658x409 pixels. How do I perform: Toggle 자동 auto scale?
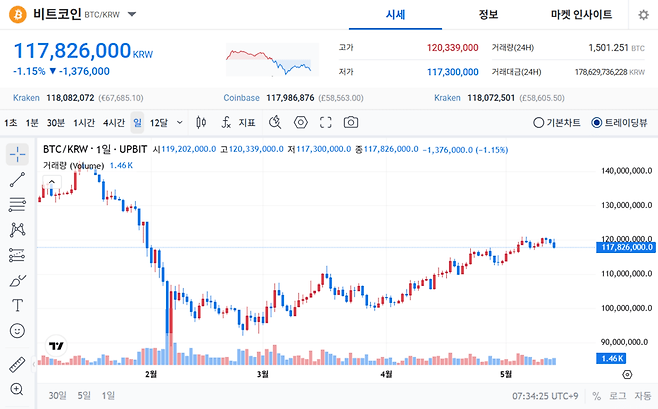click(642, 396)
